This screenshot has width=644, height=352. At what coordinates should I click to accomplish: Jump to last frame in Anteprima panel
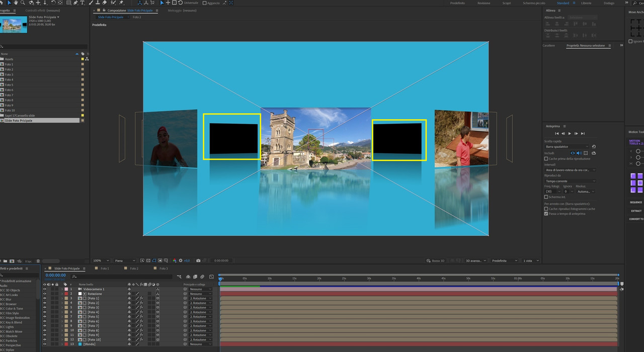583,133
